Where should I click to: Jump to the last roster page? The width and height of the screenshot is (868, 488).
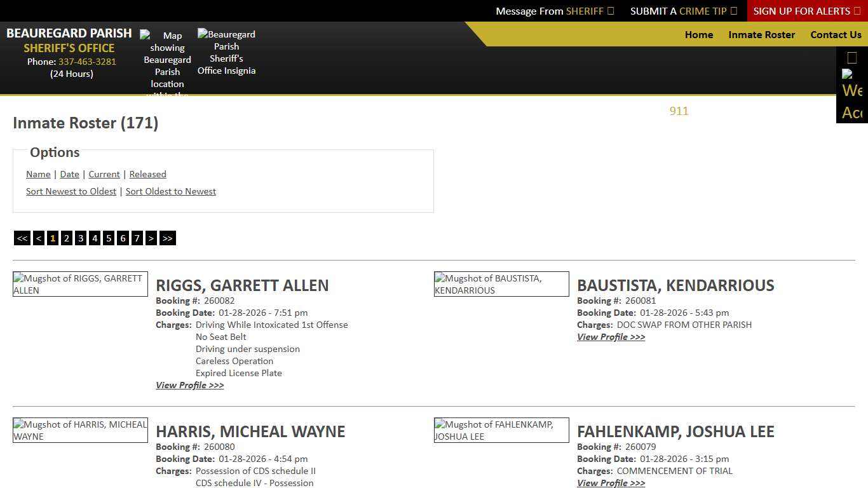coord(167,238)
